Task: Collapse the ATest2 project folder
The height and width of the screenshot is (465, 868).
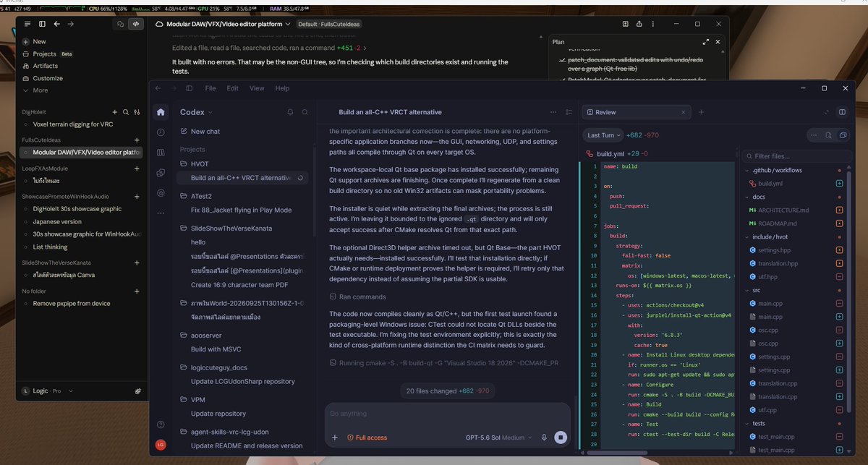Action: pyautogui.click(x=196, y=196)
